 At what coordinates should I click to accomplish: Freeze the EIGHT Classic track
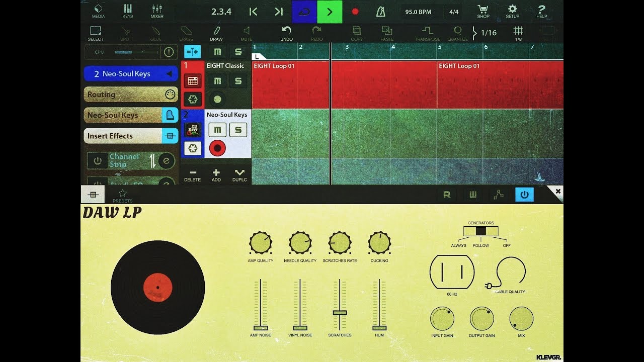click(193, 99)
